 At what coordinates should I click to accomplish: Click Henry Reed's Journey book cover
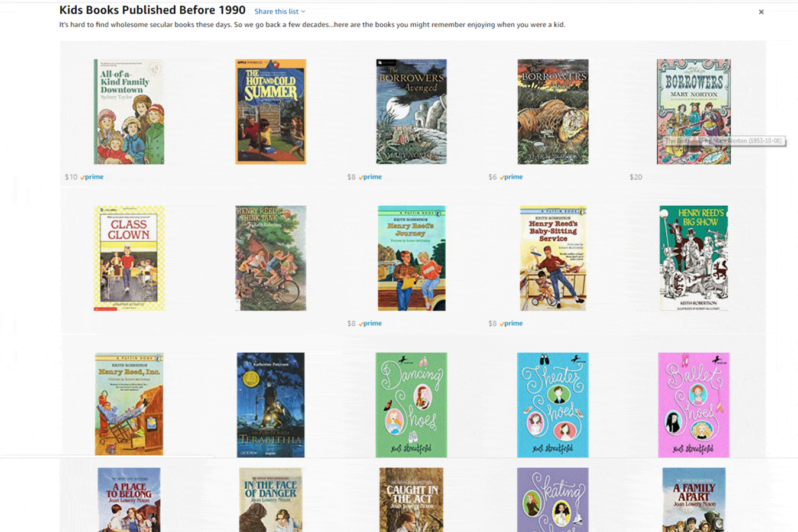(x=411, y=258)
